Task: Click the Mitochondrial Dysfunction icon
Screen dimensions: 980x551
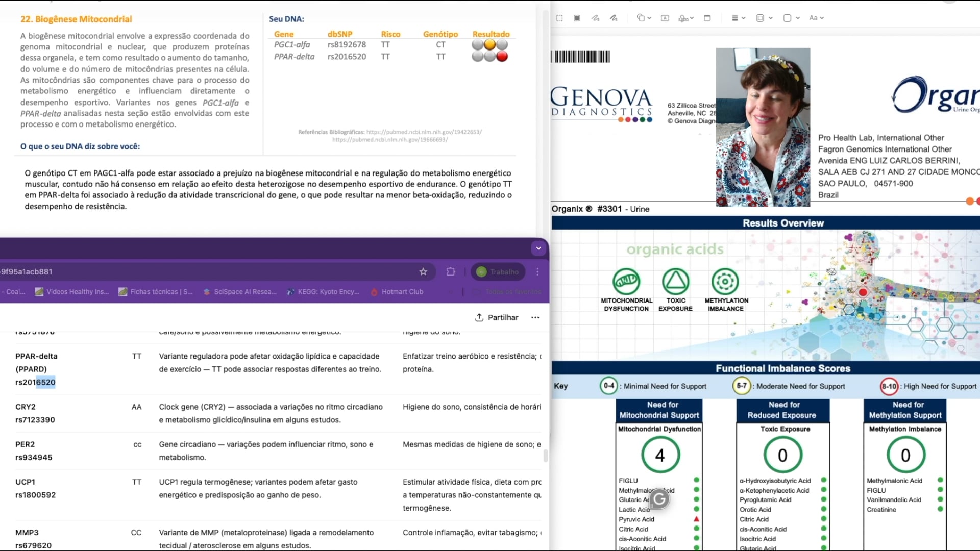Action: [626, 281]
